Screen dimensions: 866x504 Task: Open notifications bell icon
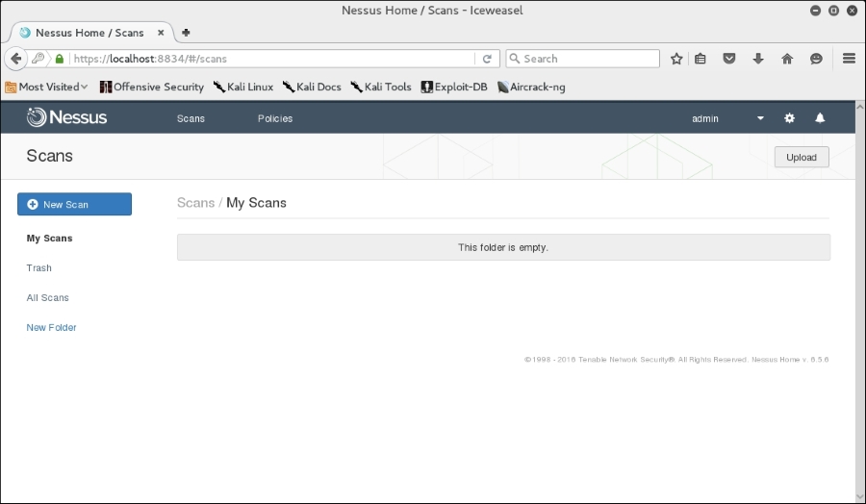click(820, 117)
